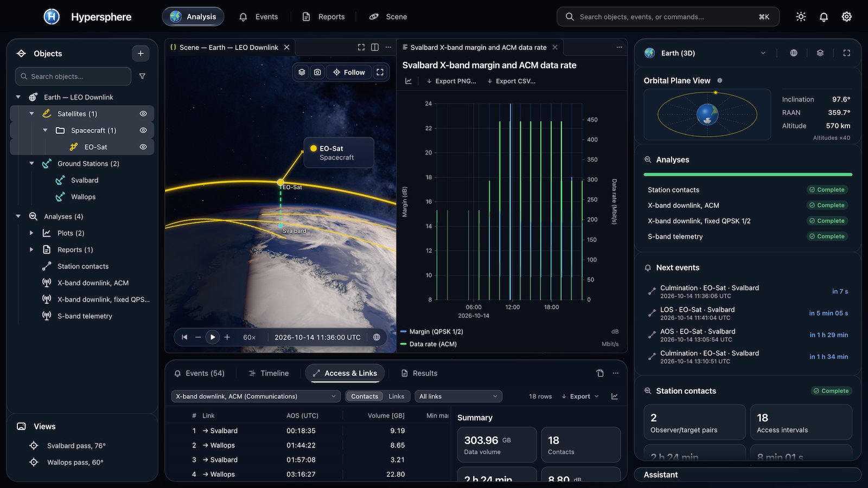Expand Earth (3D) panel to fullscreen
This screenshot has width=868, height=488.
[x=846, y=53]
